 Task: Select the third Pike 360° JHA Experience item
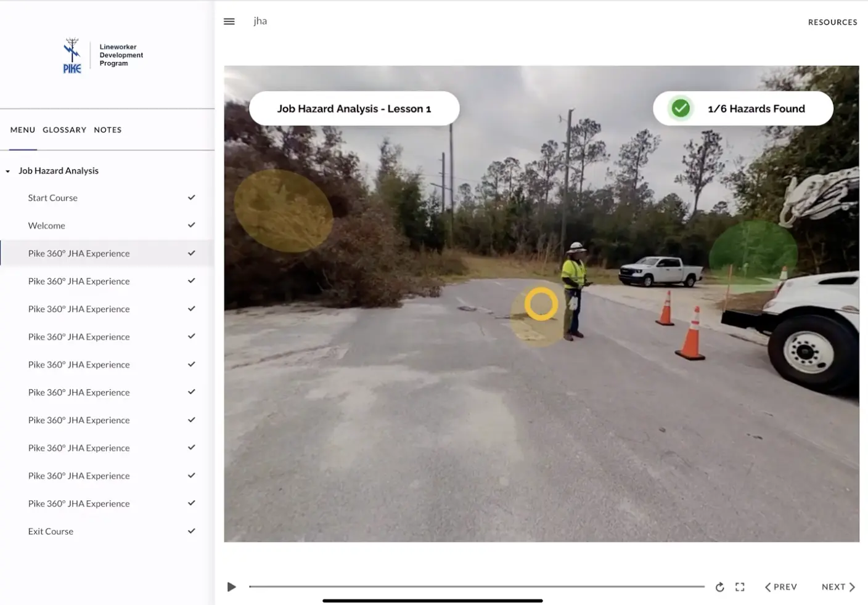pos(79,309)
